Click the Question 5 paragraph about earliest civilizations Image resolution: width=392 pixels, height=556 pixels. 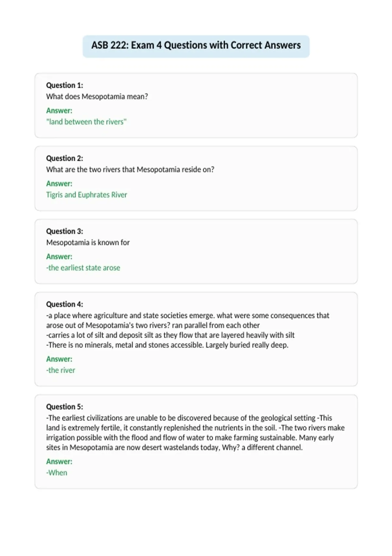195,433
